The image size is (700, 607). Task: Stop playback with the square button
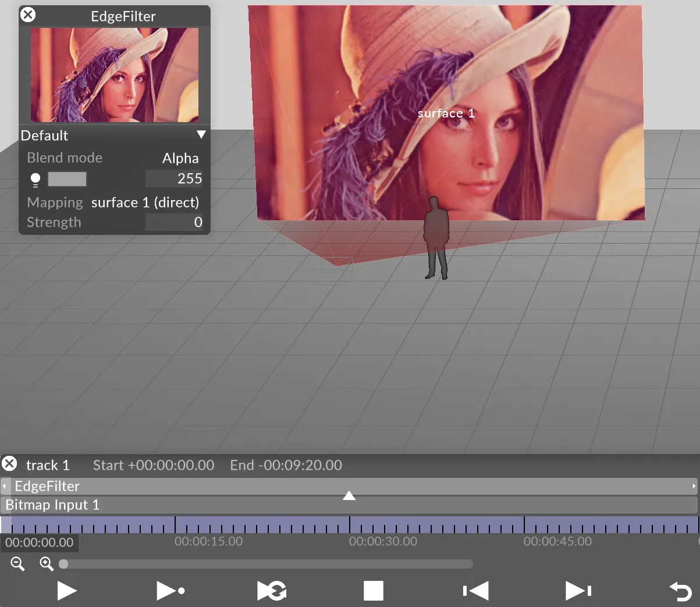pos(374,591)
